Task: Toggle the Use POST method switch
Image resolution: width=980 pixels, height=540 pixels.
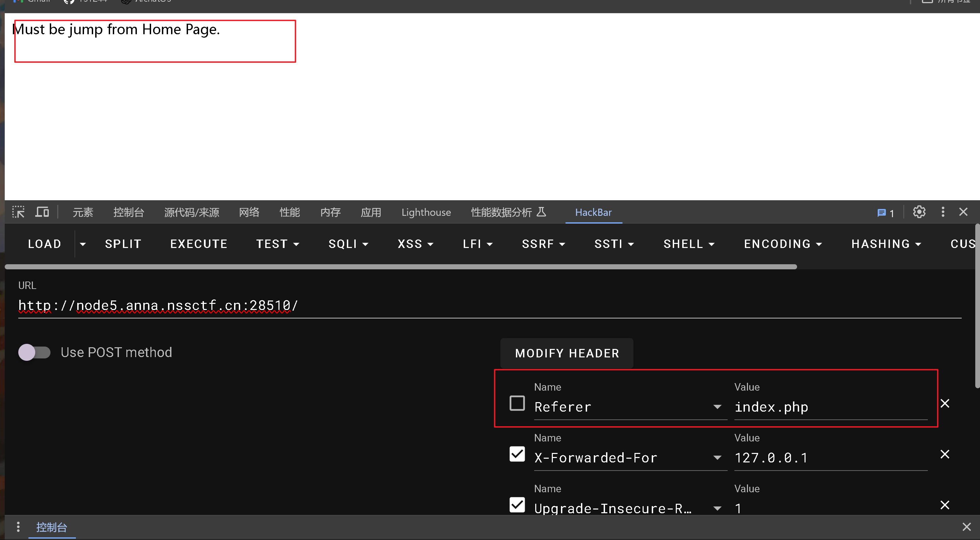Action: tap(34, 352)
